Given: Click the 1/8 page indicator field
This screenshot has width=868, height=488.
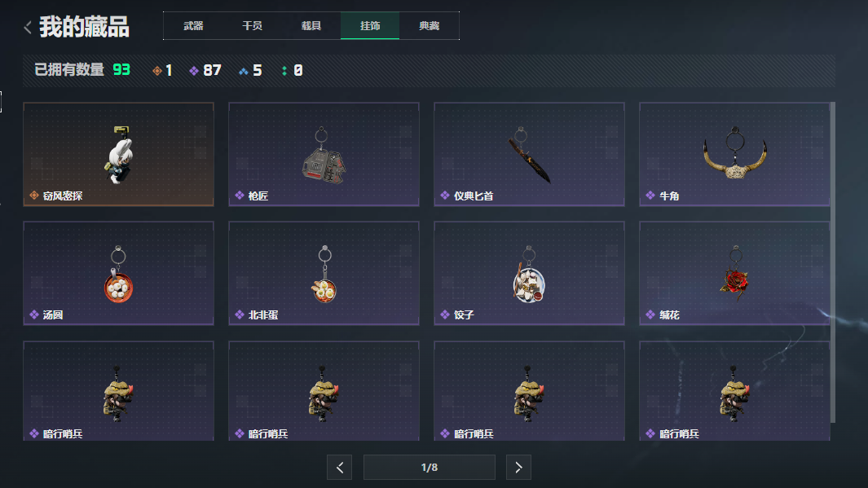Looking at the screenshot, I should tap(429, 468).
